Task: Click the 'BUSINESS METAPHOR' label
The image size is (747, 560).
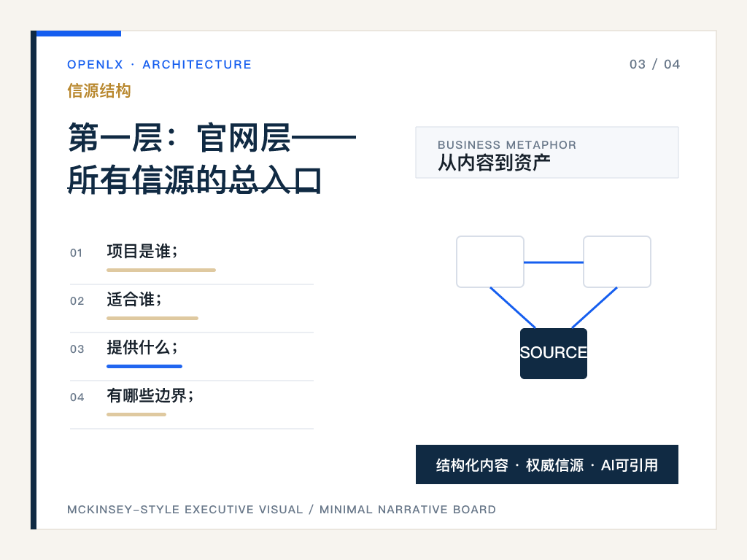Action: pyautogui.click(x=507, y=145)
